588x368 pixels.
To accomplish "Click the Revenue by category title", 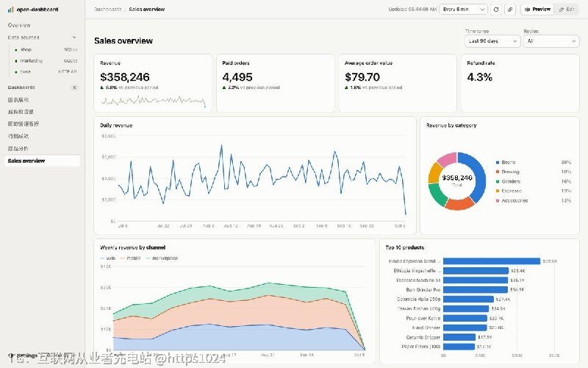I will point(451,125).
